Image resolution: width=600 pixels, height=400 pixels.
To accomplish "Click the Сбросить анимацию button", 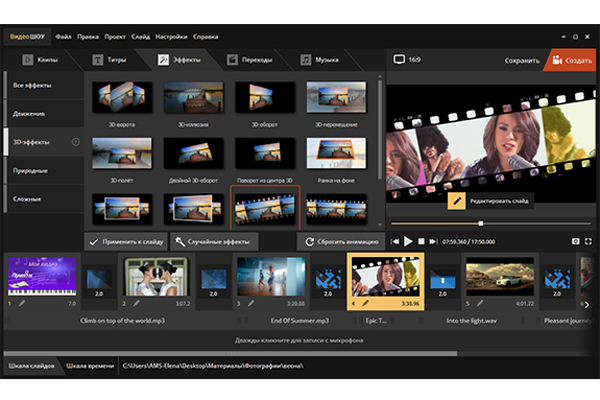I will (x=336, y=241).
